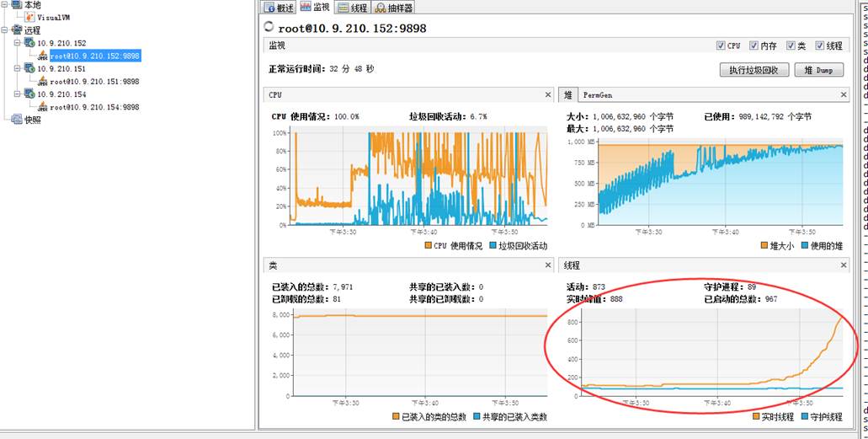Click the CPU 使用情况 100.0% value

coord(346,117)
